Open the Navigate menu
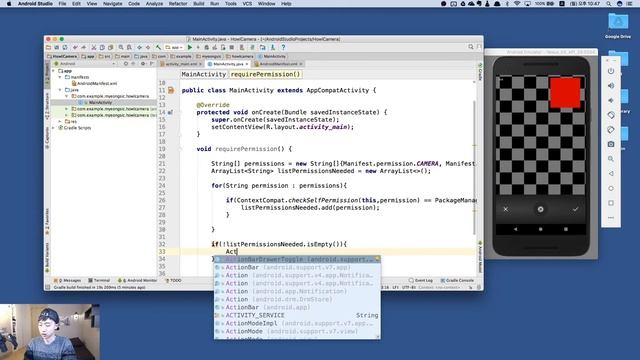The width and height of the screenshot is (640, 360). tap(112, 4)
